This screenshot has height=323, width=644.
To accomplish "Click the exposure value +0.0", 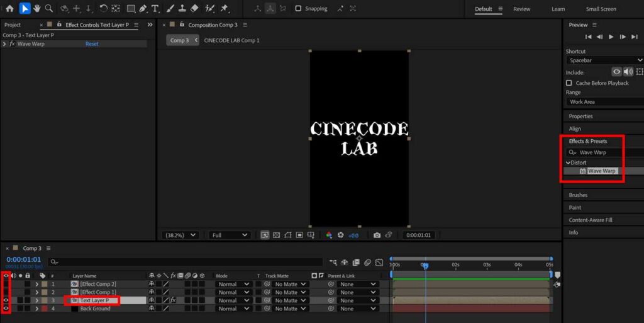I will click(353, 235).
